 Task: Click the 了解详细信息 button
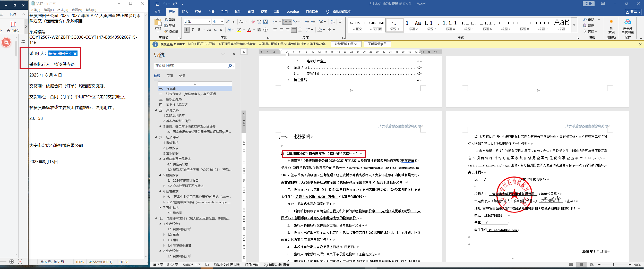tap(377, 44)
